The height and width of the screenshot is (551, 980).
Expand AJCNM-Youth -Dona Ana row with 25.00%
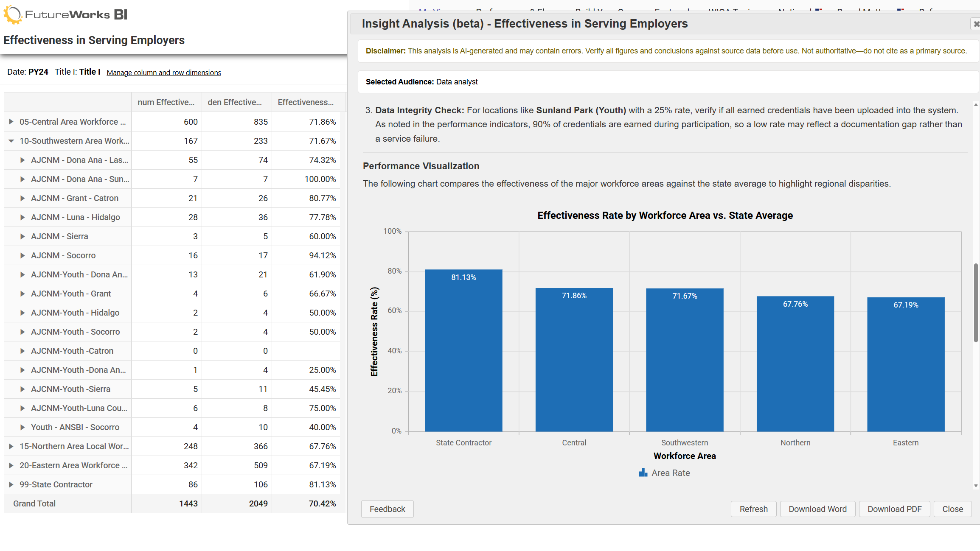pos(22,370)
